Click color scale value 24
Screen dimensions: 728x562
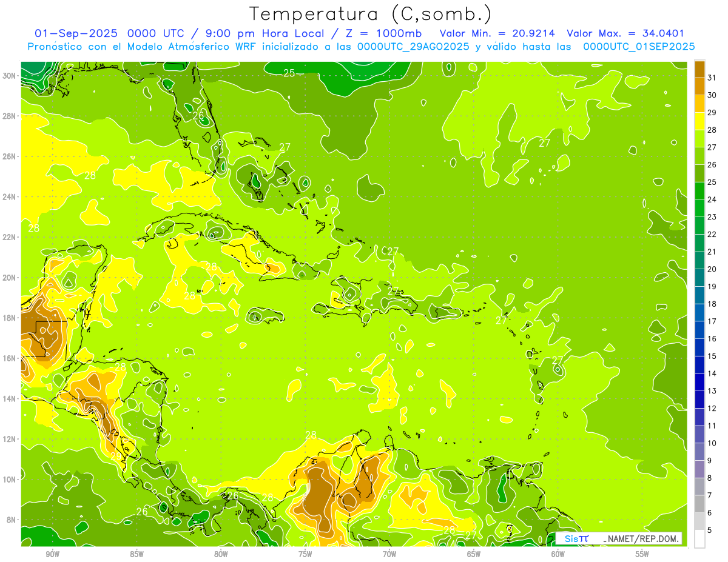pyautogui.click(x=712, y=199)
